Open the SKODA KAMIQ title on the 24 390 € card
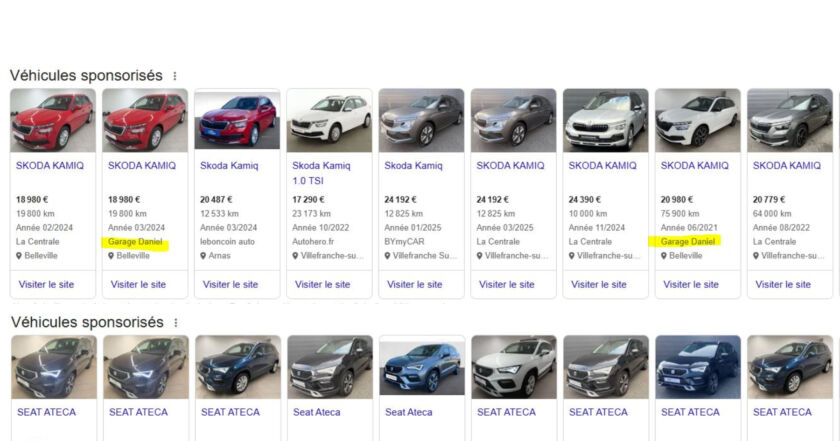Screen dimensions: 840x441 [603, 166]
